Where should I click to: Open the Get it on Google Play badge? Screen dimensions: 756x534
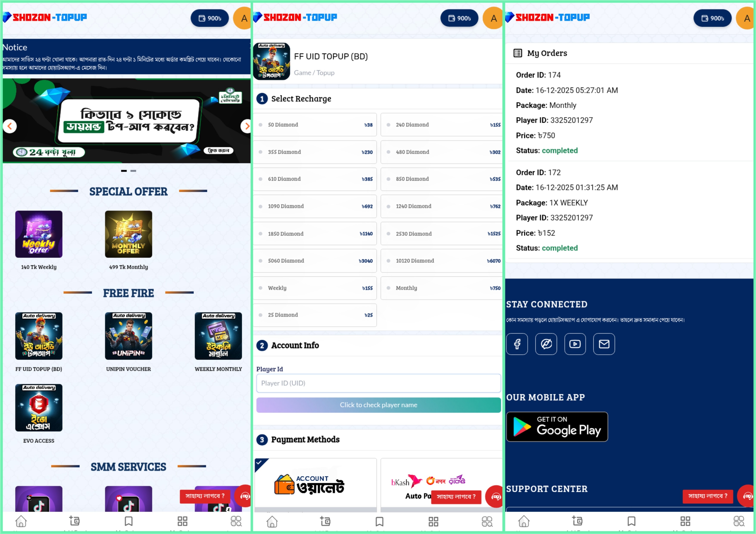click(557, 426)
